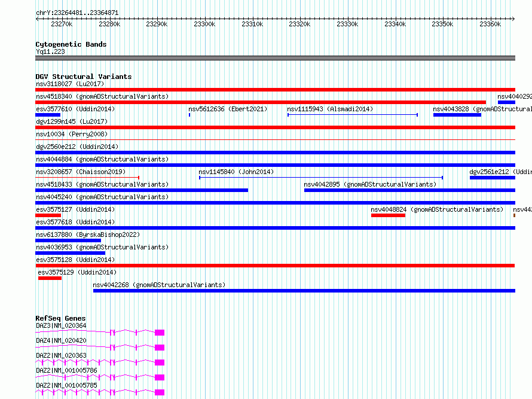Click the DAZ2|NM_001005785 gene label
532x399 pixels.
click(x=66, y=385)
